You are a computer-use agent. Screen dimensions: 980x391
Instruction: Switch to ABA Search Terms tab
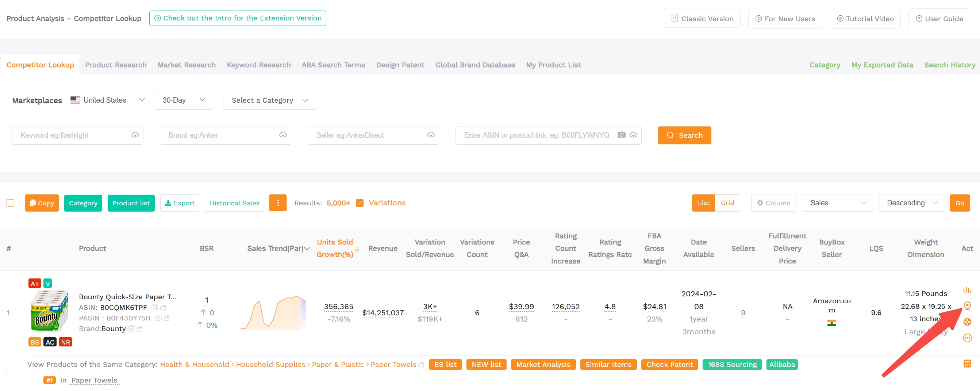333,65
